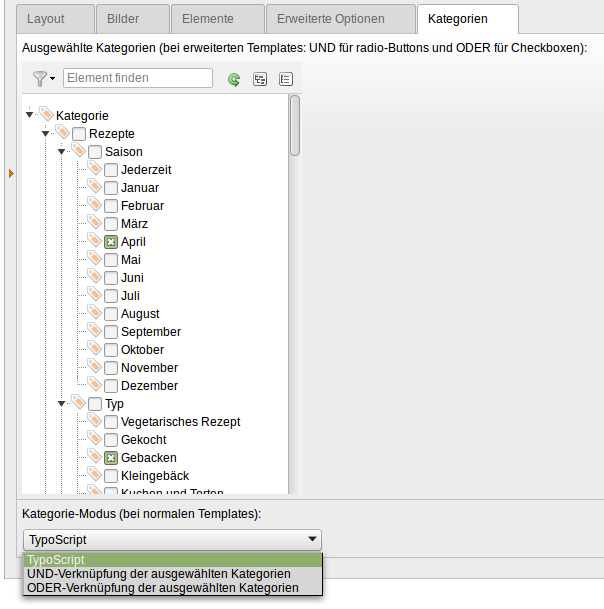The image size is (604, 609).
Task: Click the tag icon beside Saison
Action: point(78,151)
